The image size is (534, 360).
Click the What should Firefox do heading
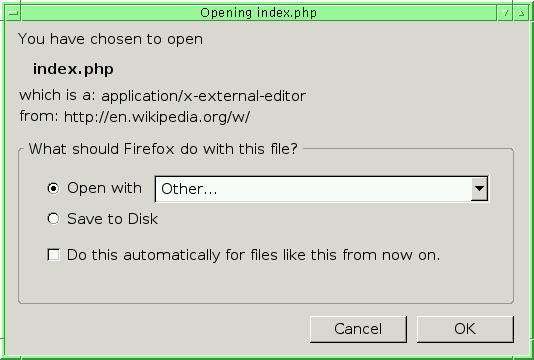(163, 149)
